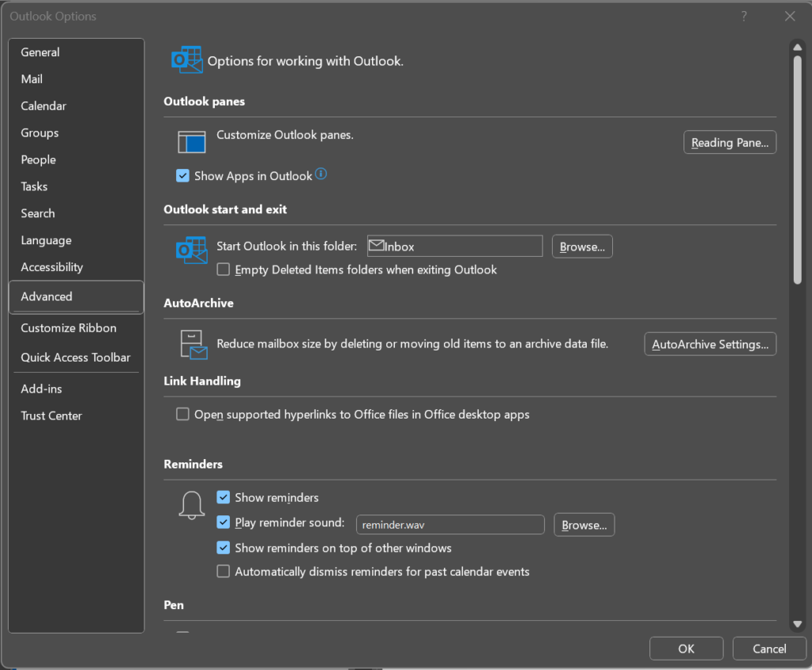812x670 pixels.
Task: Click the AutoArchive cabinet icon
Action: (193, 344)
